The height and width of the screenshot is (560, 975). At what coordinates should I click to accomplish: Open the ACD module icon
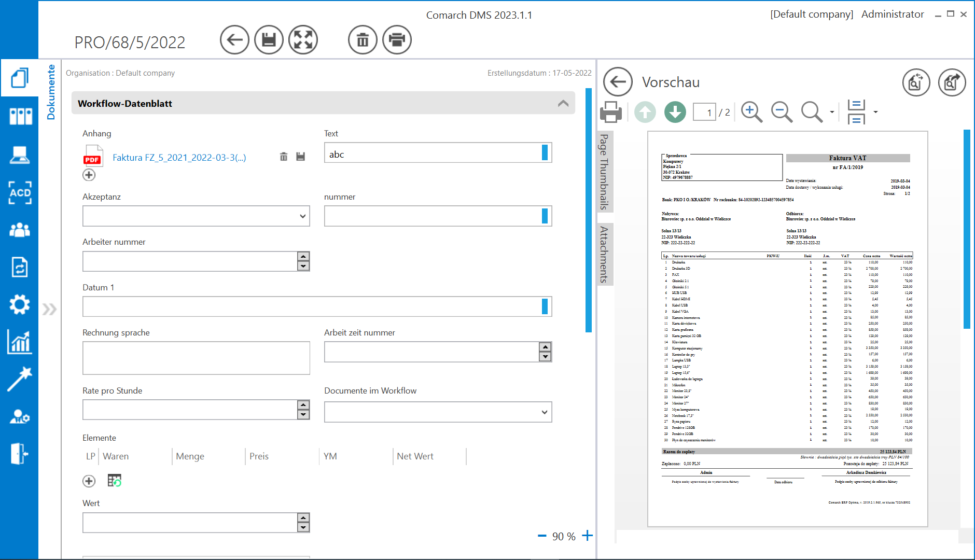(19, 193)
